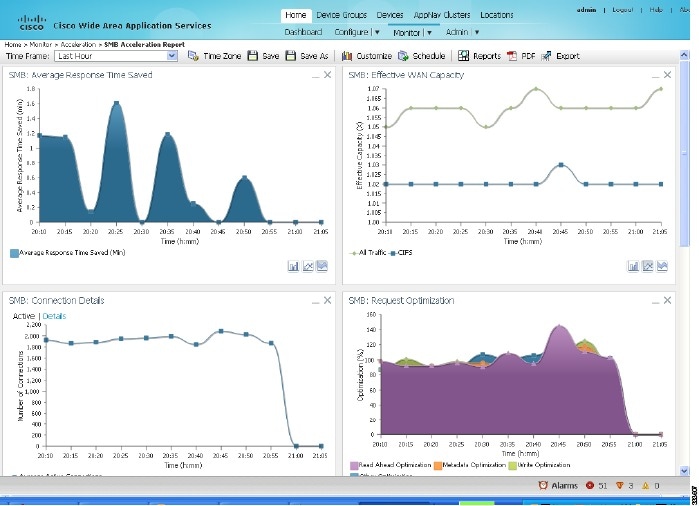The height and width of the screenshot is (506, 699).
Task: Toggle Average Response Time Saved legend swatch
Action: click(14, 253)
